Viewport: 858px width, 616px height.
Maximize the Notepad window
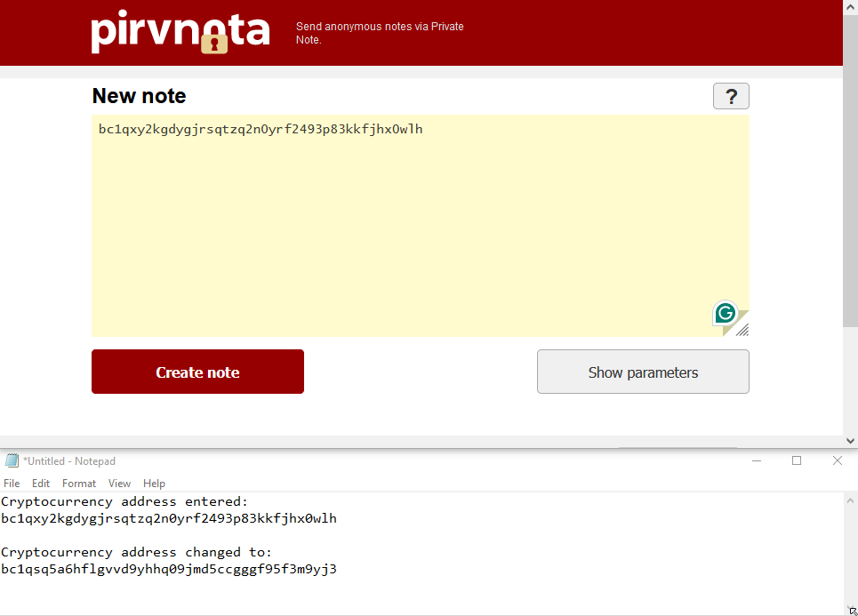coord(797,460)
